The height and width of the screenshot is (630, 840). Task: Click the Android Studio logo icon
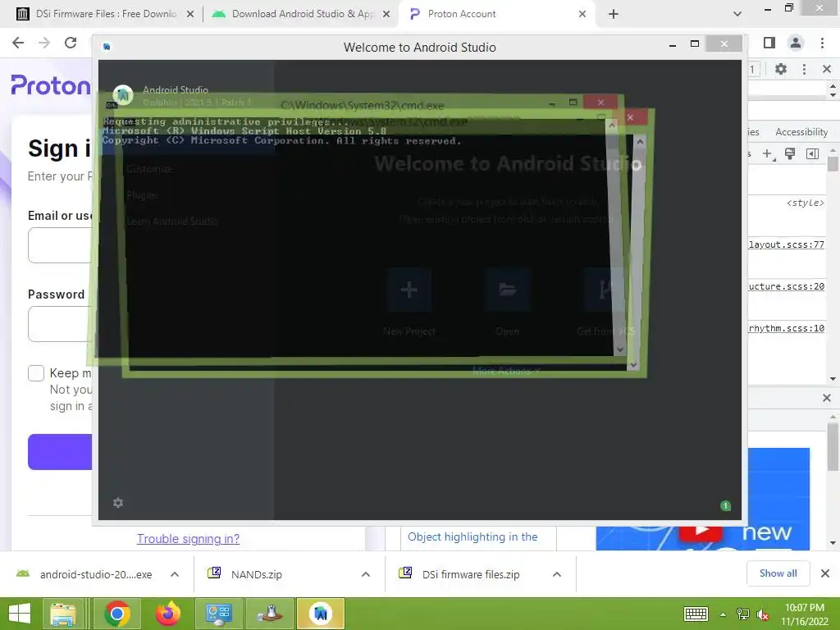coord(123,95)
